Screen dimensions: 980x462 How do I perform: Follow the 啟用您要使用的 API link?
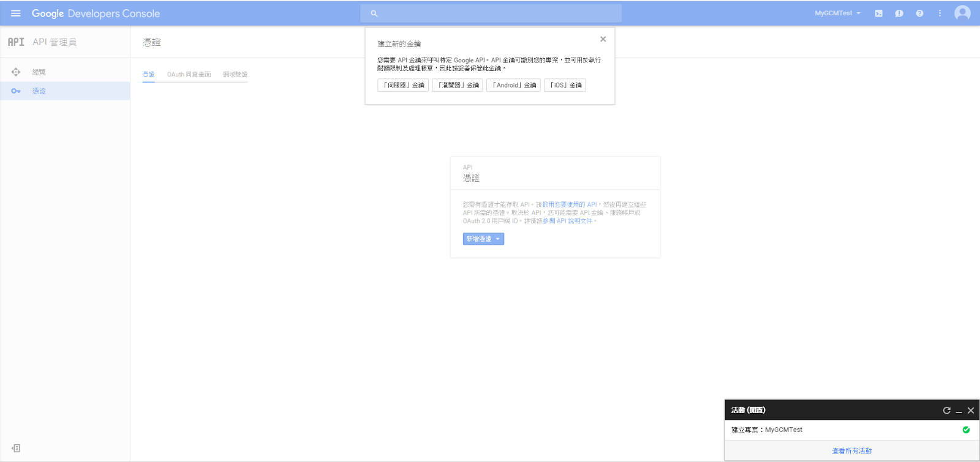[570, 204]
